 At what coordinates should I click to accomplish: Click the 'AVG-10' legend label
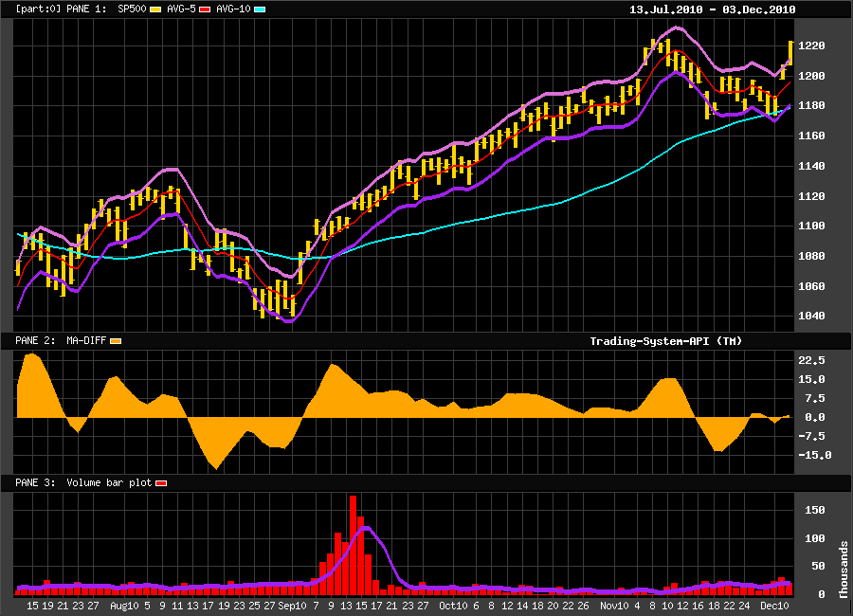pos(233,9)
